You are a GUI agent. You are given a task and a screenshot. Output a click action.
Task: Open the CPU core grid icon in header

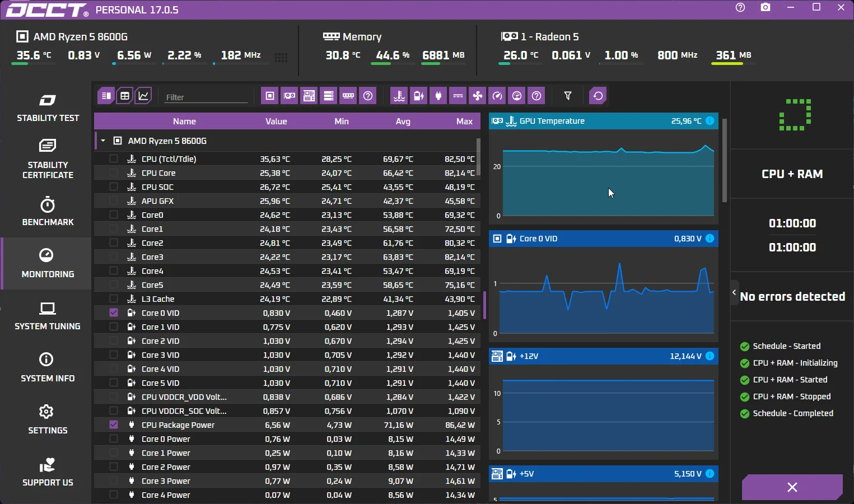click(x=281, y=57)
